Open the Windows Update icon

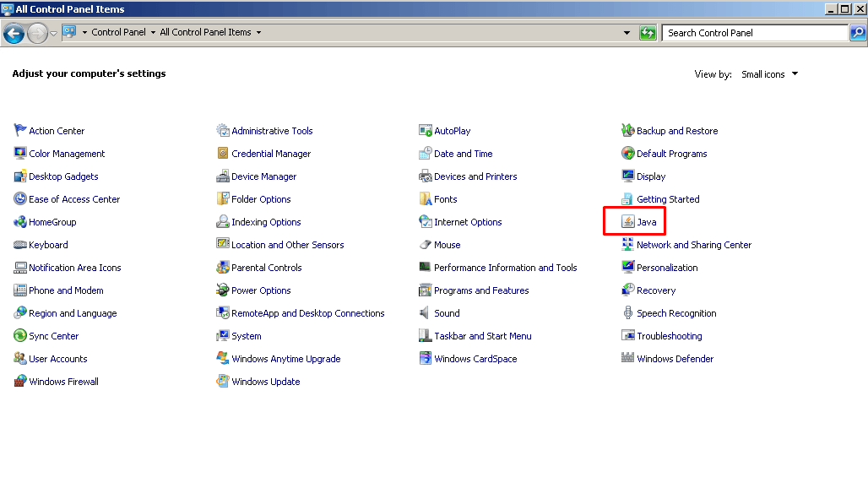click(x=223, y=381)
